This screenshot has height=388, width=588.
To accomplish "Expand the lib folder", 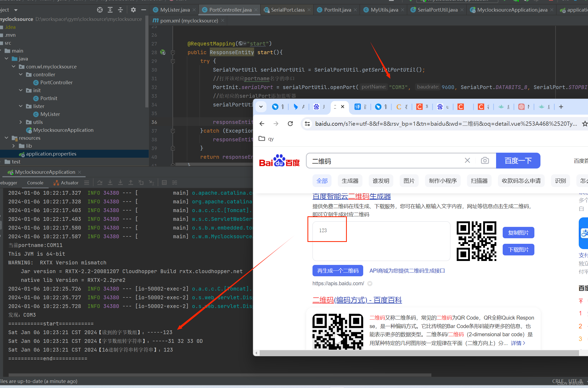I will (x=14, y=146).
